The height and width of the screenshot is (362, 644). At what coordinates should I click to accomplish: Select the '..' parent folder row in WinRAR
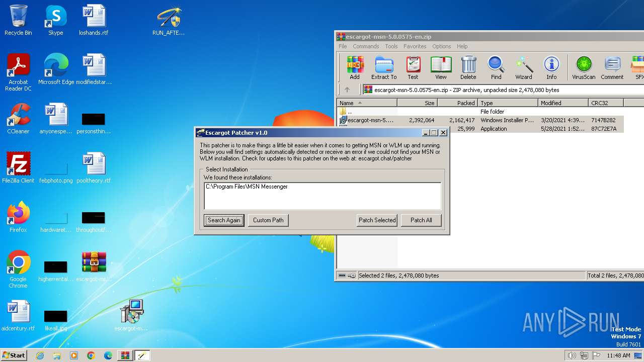point(480,112)
